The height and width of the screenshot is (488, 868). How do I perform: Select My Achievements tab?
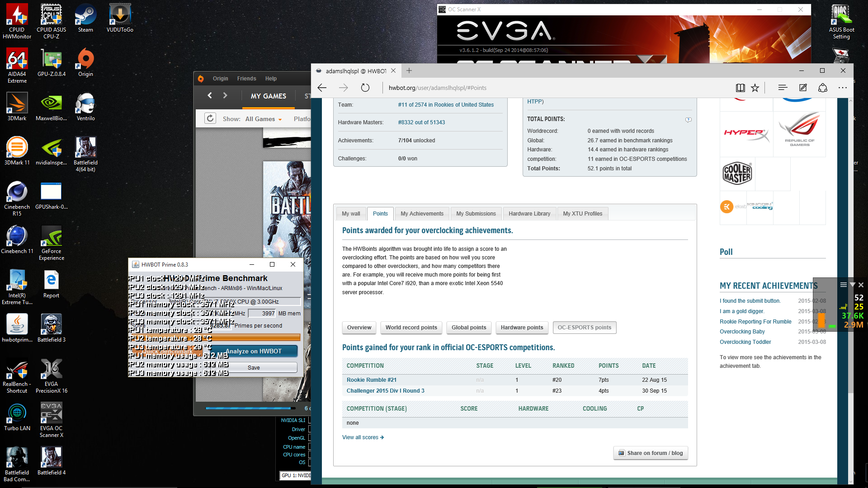422,214
